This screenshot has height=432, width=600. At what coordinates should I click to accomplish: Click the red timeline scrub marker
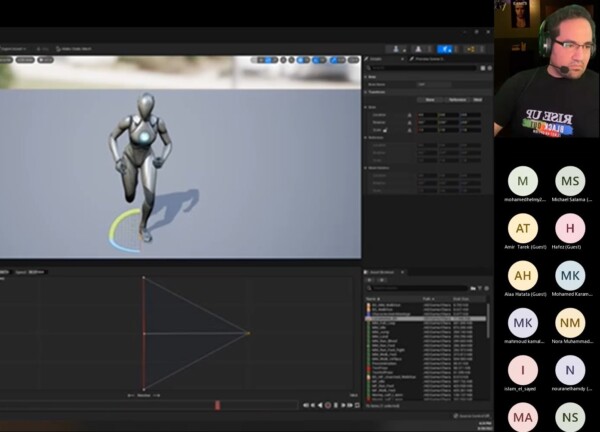[217, 404]
